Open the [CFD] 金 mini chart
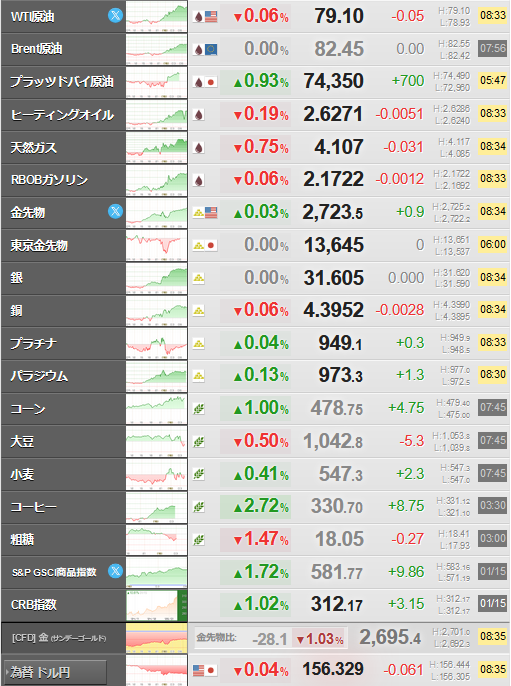The height and width of the screenshot is (686, 511). 157,638
